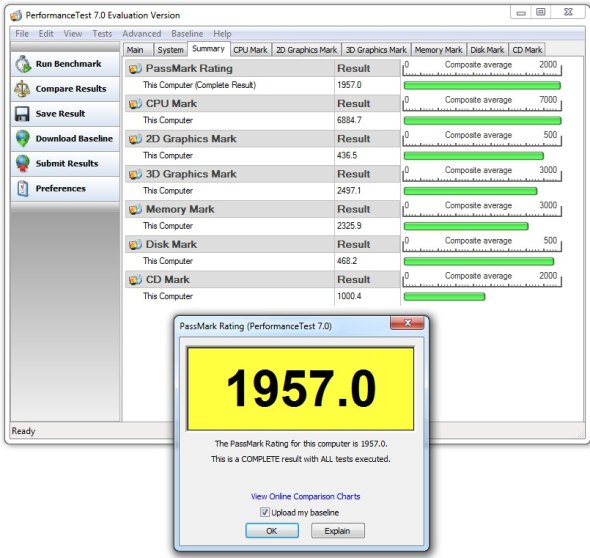Click the Preferences clipboard icon

(23, 188)
